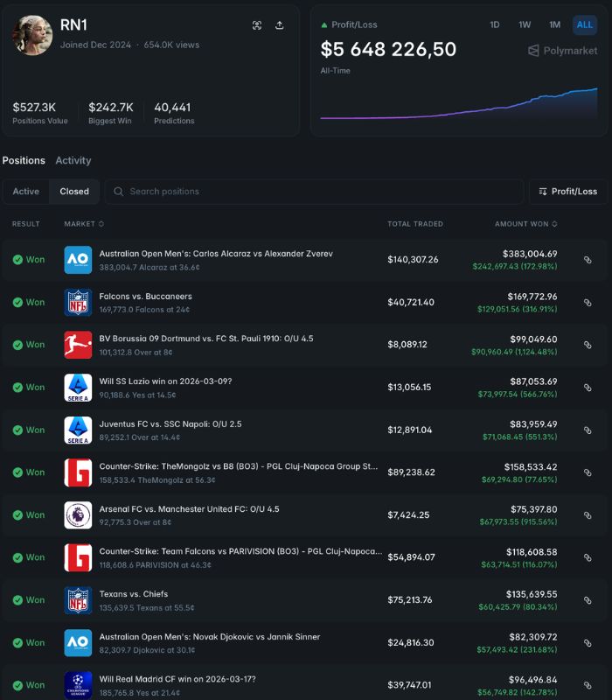Sort by the AMOUNT WON column

click(526, 224)
